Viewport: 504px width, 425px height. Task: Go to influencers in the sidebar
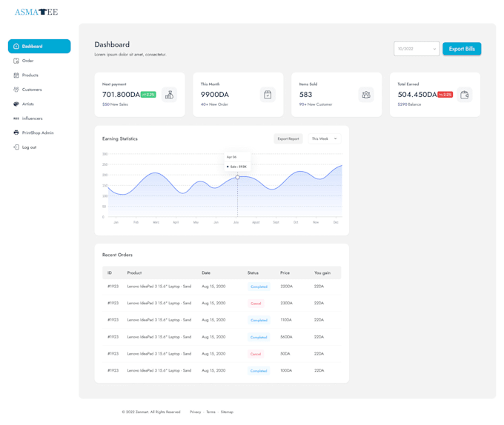point(32,118)
